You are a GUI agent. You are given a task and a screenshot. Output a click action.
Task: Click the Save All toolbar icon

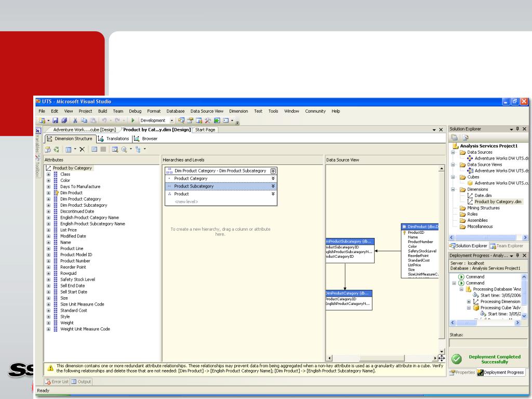point(64,121)
